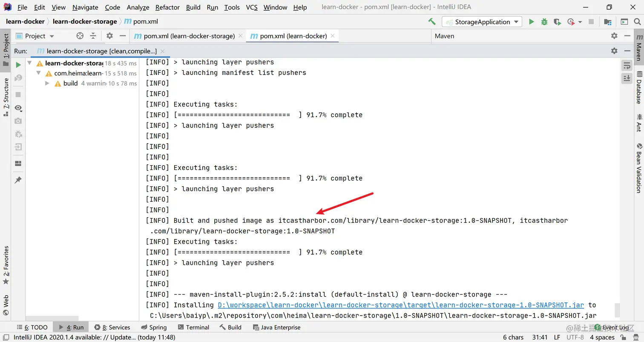This screenshot has height=342, width=644.
Task: Open the Refactor menu
Action: click(167, 7)
